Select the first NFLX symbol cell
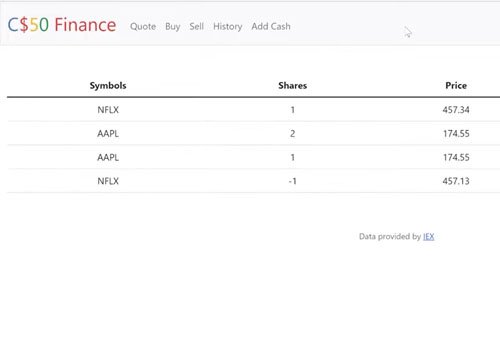Screen dimensions: 500x360 click(108, 110)
